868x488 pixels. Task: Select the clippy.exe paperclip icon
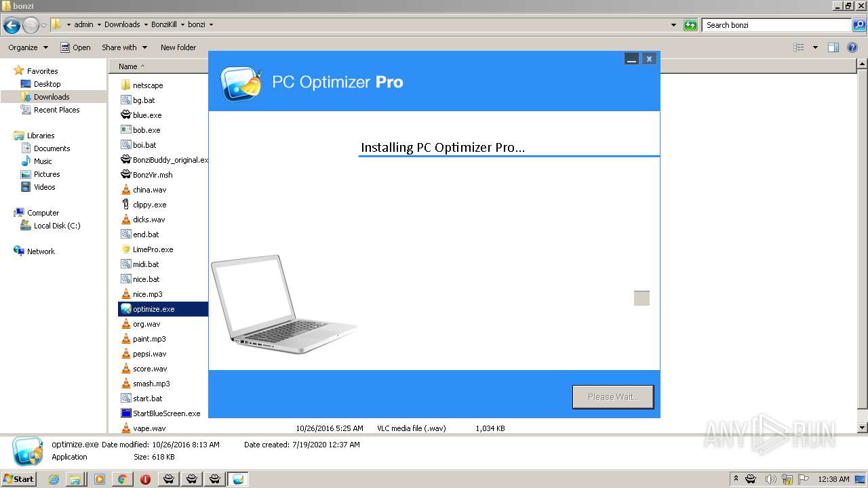click(125, 205)
